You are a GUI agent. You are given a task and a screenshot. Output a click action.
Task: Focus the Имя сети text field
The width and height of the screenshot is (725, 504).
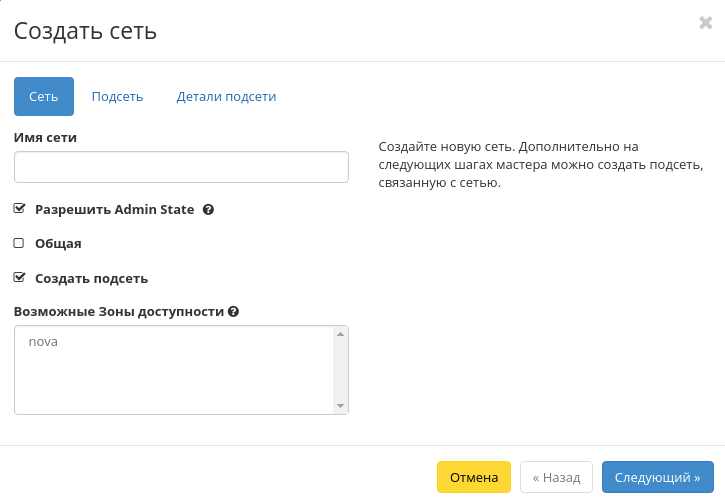[181, 167]
